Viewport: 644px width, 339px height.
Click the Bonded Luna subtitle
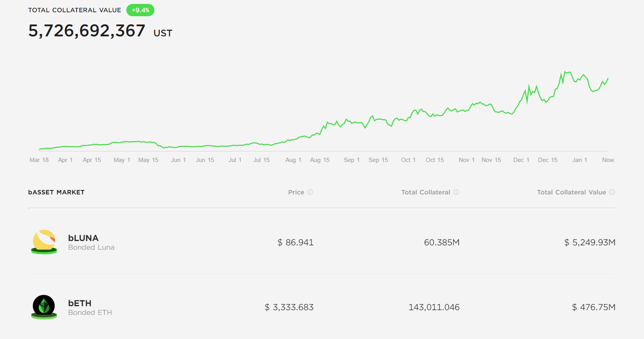coord(91,247)
